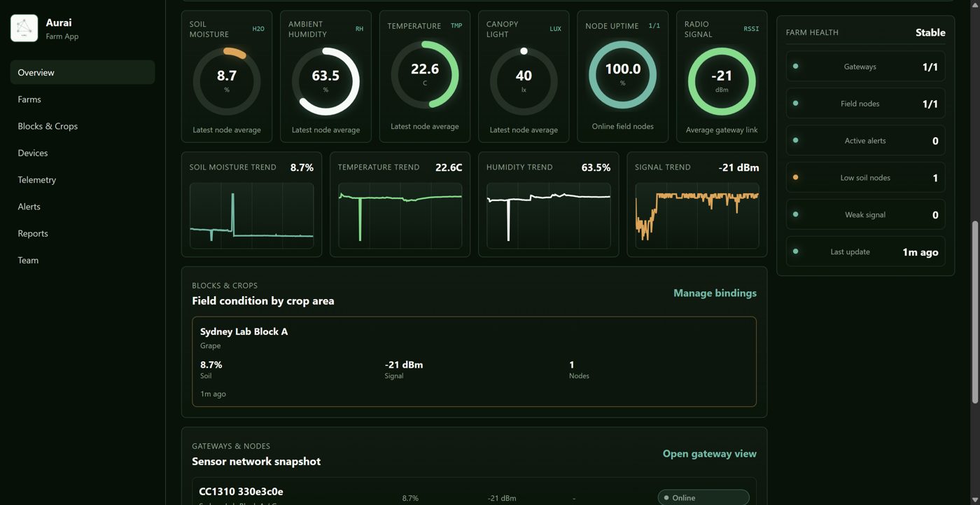Click the Canopy Light 40 lx gauge
Viewport: 980px width, 505px height.
(x=524, y=81)
